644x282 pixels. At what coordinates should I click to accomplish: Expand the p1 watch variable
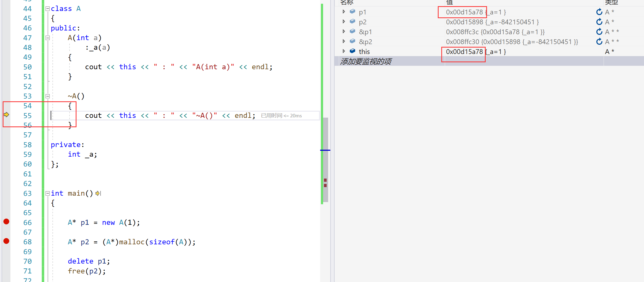344,12
